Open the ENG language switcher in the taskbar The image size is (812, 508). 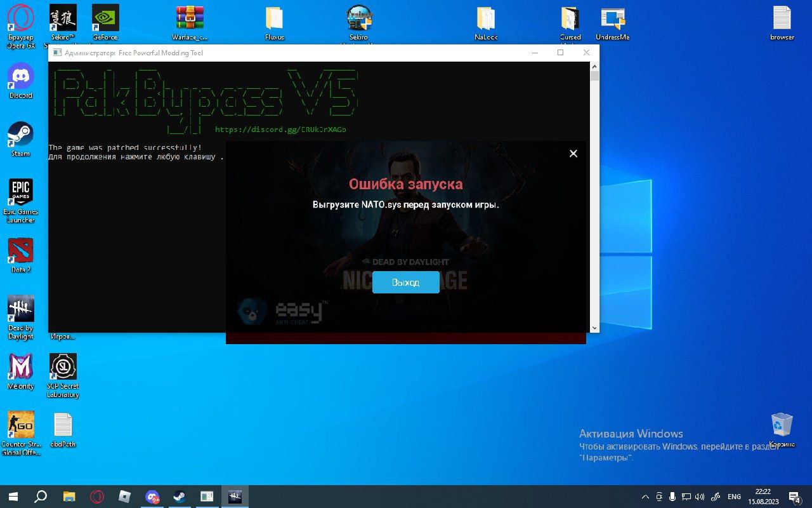[x=734, y=497]
